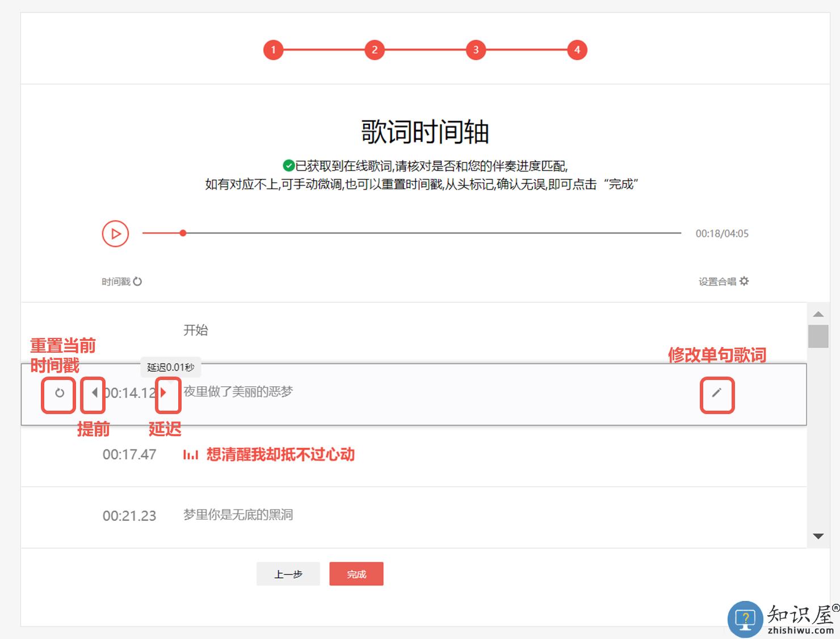Reset the current line's timestamp
840x639 pixels.
click(x=60, y=392)
